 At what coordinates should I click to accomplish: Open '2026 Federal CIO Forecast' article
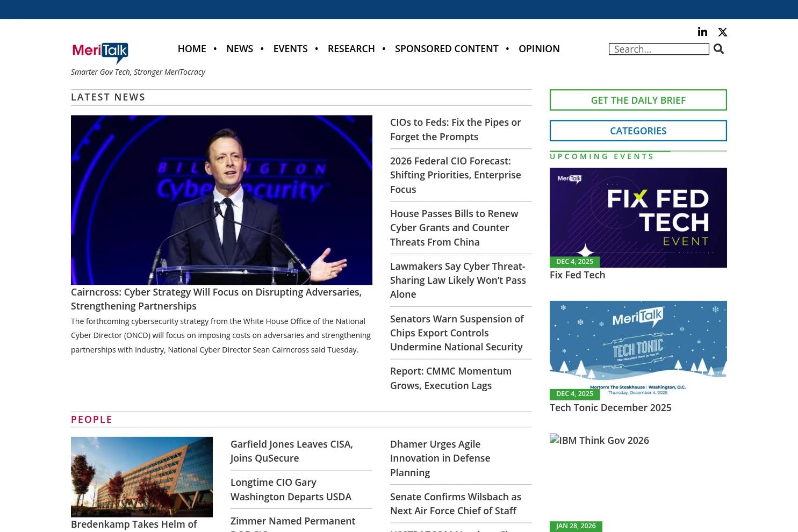456,175
